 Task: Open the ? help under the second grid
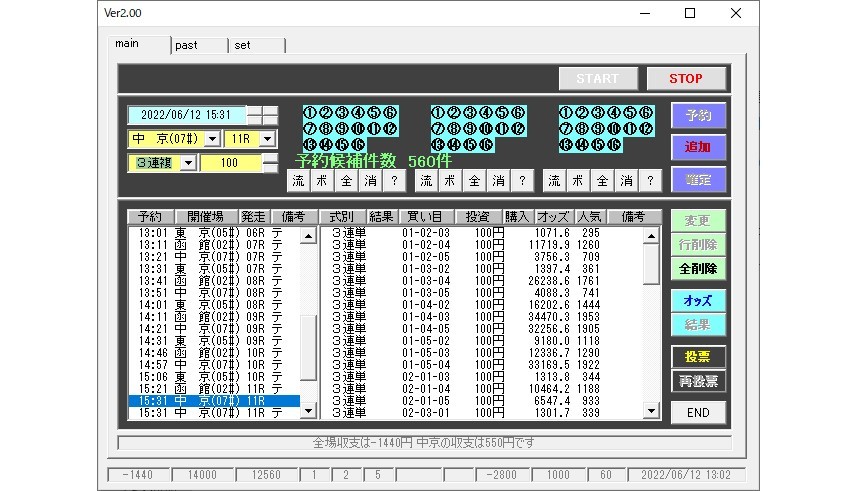point(522,181)
